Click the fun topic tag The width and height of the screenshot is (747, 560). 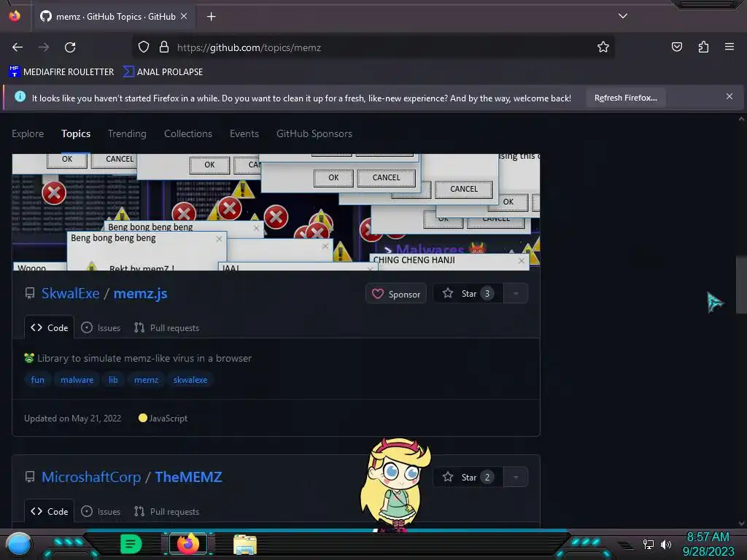(38, 379)
